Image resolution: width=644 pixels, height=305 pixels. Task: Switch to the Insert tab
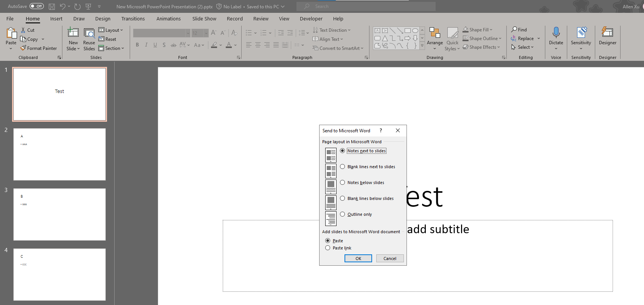56,19
